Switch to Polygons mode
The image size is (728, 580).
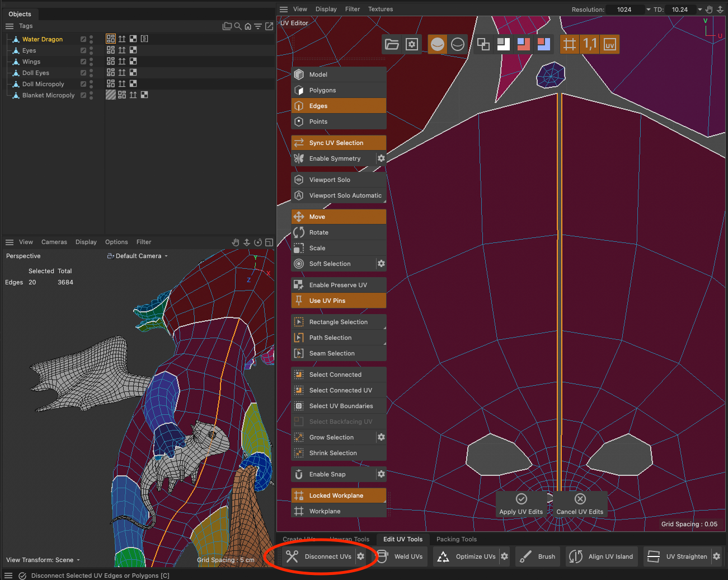(x=339, y=90)
